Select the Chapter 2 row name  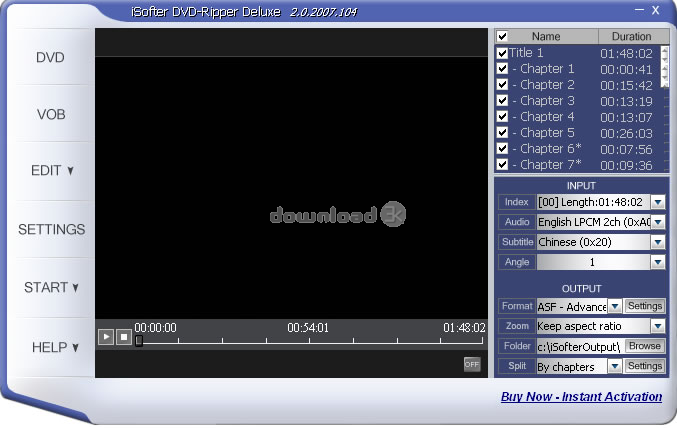point(543,85)
